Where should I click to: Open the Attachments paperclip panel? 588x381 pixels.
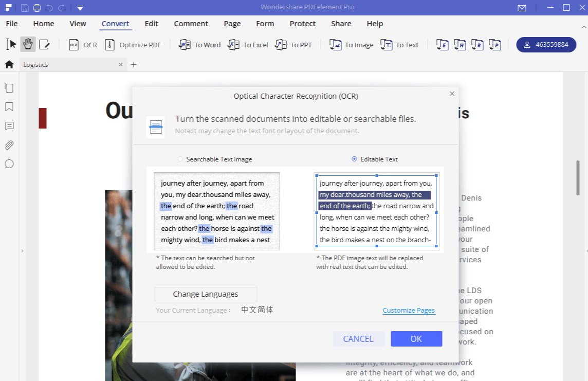click(x=9, y=145)
